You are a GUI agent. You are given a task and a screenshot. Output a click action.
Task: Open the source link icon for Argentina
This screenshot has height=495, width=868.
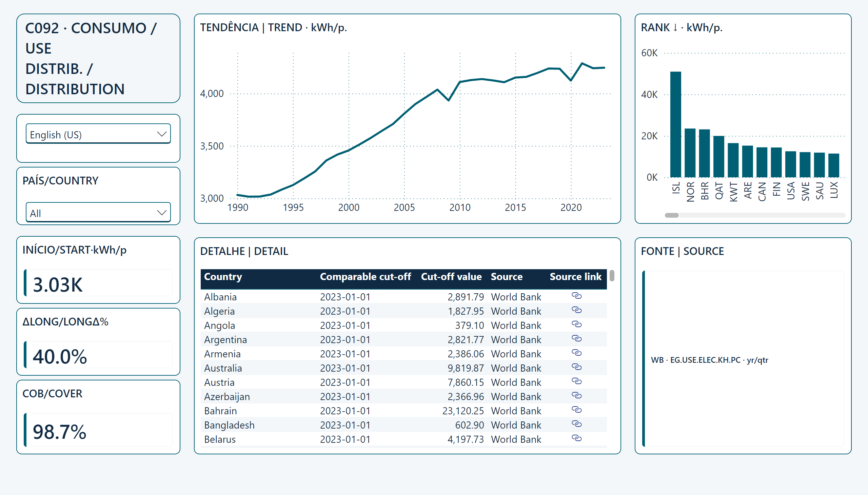(576, 339)
